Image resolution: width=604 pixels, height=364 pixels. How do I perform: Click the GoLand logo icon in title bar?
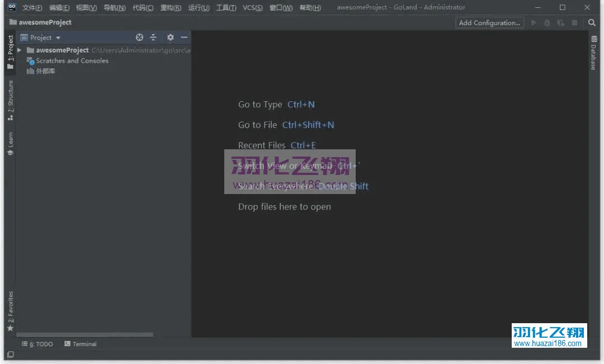(12, 7)
